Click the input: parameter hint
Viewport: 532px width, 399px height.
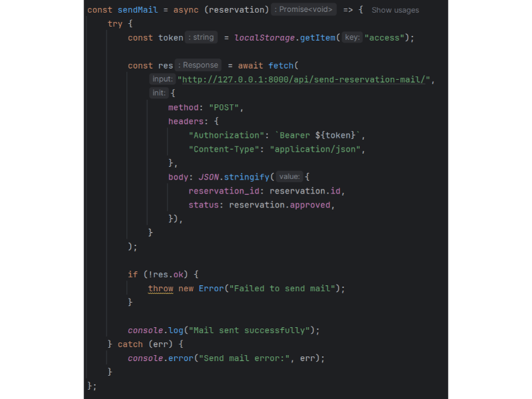(162, 79)
